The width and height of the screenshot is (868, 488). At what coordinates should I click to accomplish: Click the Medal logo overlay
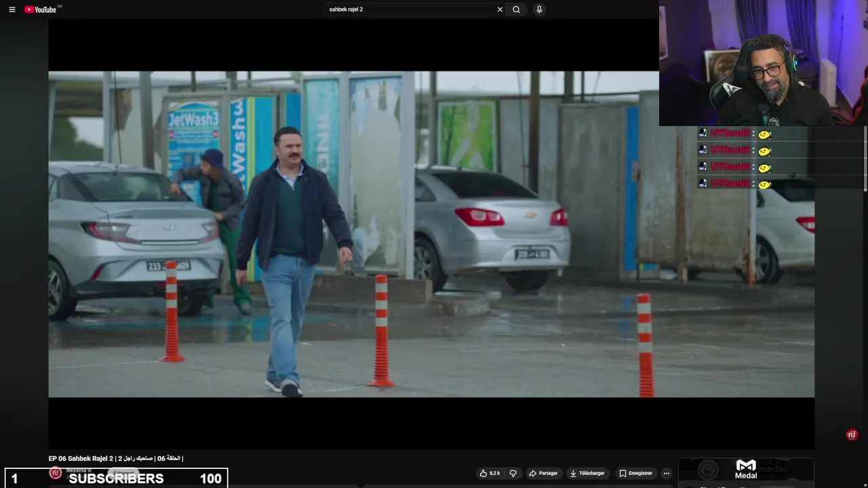click(746, 469)
